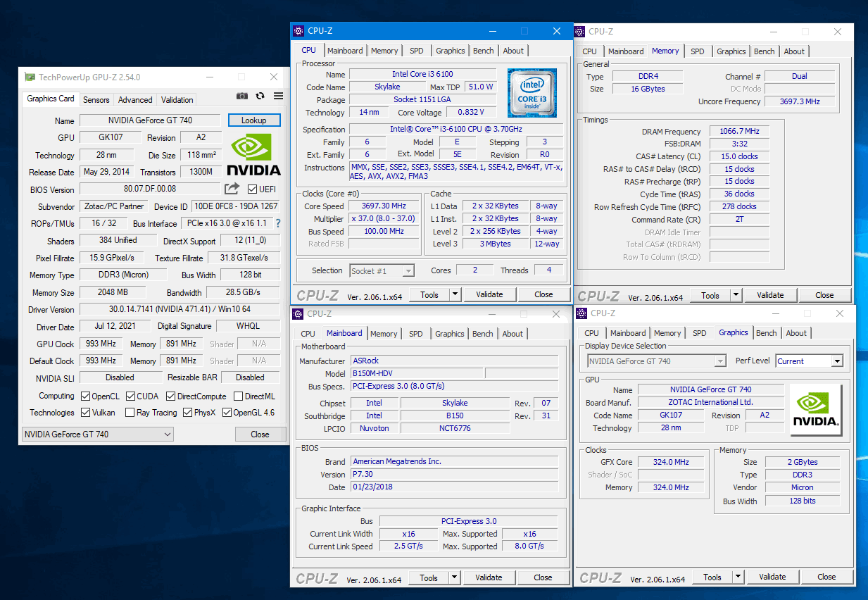The height and width of the screenshot is (600, 868).
Task: Toggle the CUDA checkbox
Action: click(x=130, y=396)
